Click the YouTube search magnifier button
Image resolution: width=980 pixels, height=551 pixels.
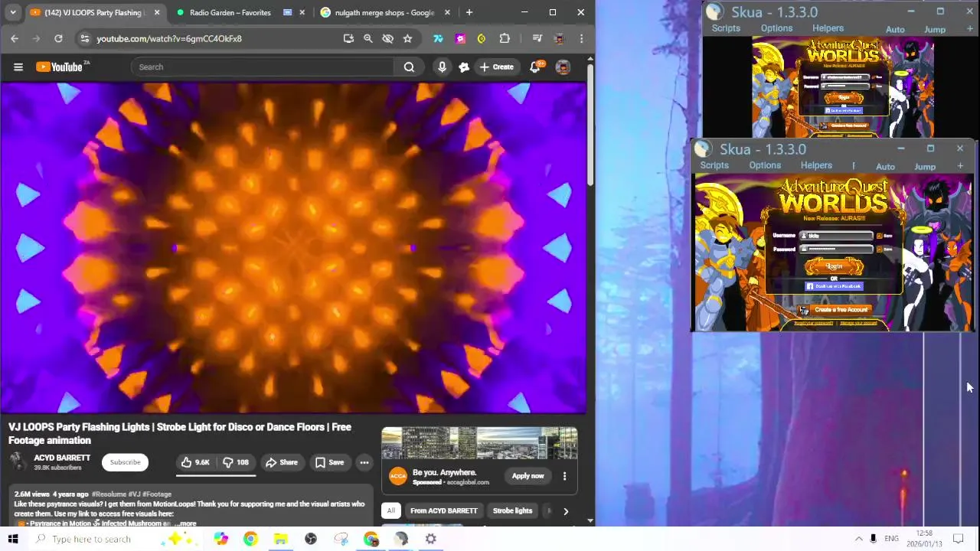409,67
